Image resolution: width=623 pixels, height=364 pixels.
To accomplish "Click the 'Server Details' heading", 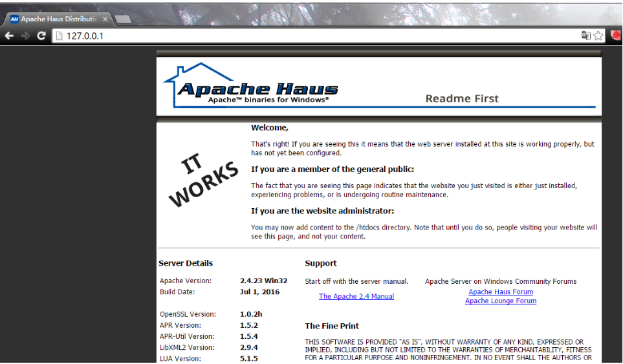I will (x=186, y=263).
